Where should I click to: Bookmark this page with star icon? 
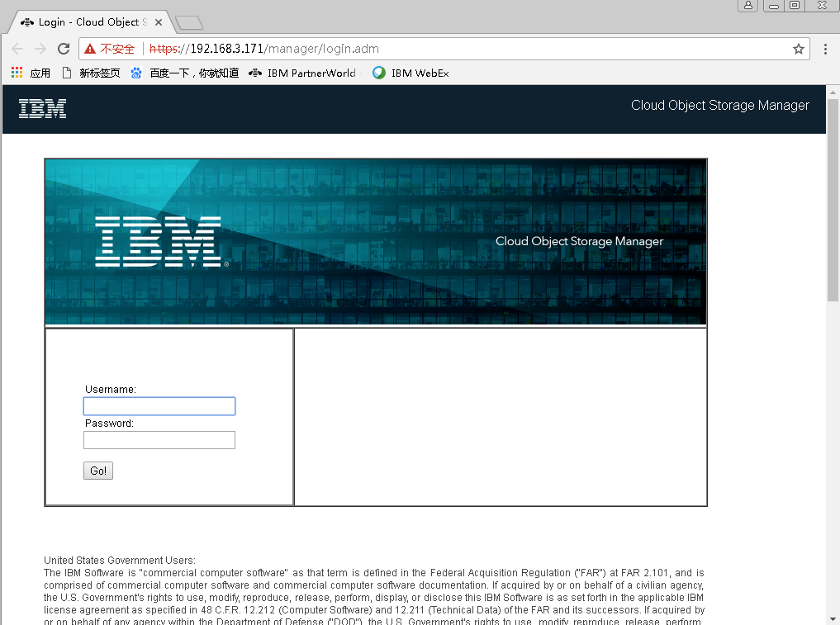(x=798, y=50)
